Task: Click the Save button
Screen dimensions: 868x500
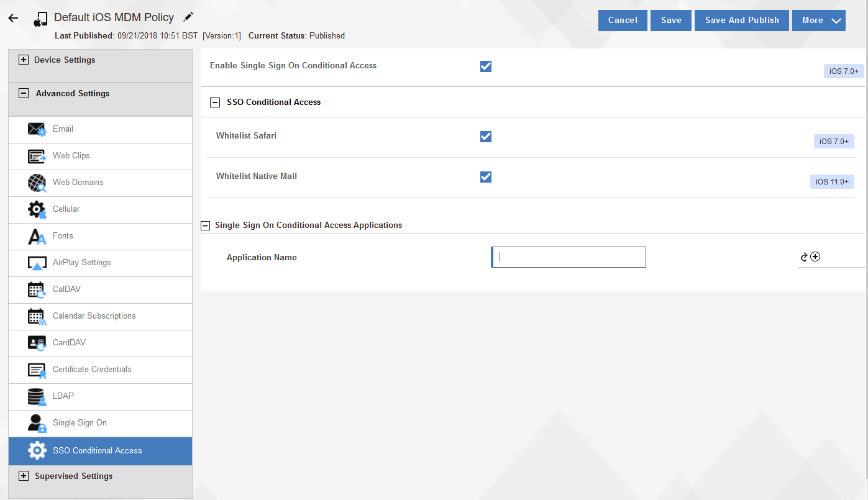Action: coord(671,20)
